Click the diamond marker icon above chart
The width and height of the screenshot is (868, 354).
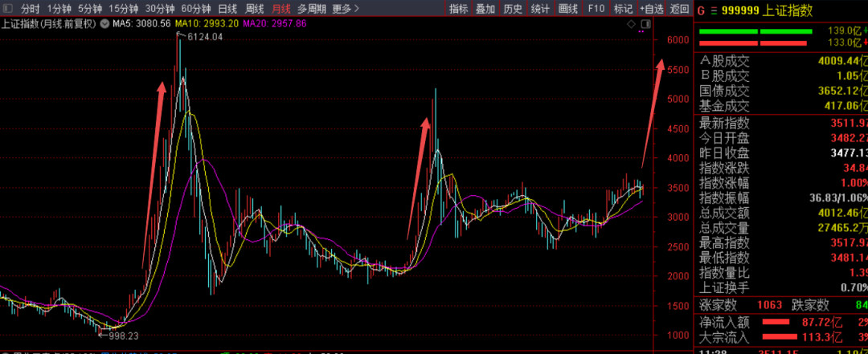pos(631,24)
